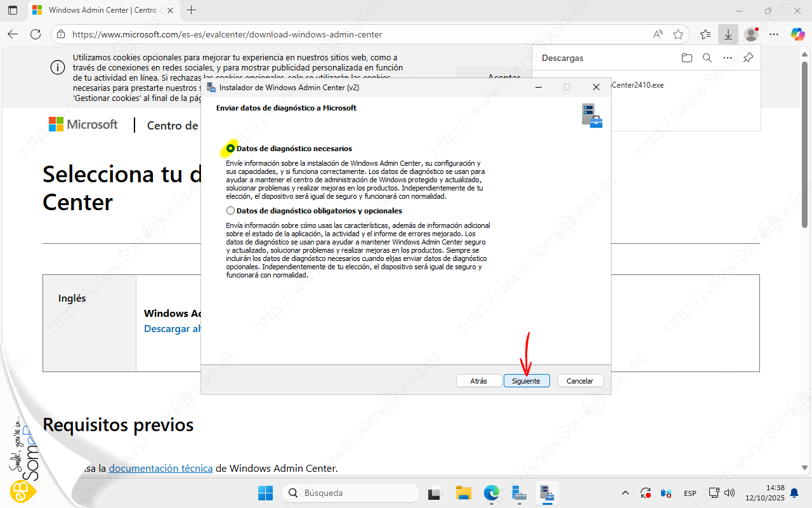Choose 'Datos de diagnóstico obligatorios y opcionales'

(230, 211)
